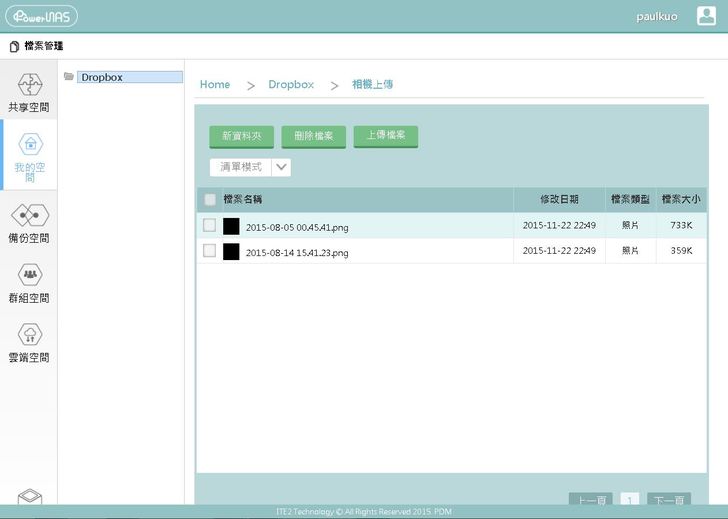Select the 我的空間 my space icon
Screen dimensions: 728x519
click(x=29, y=144)
